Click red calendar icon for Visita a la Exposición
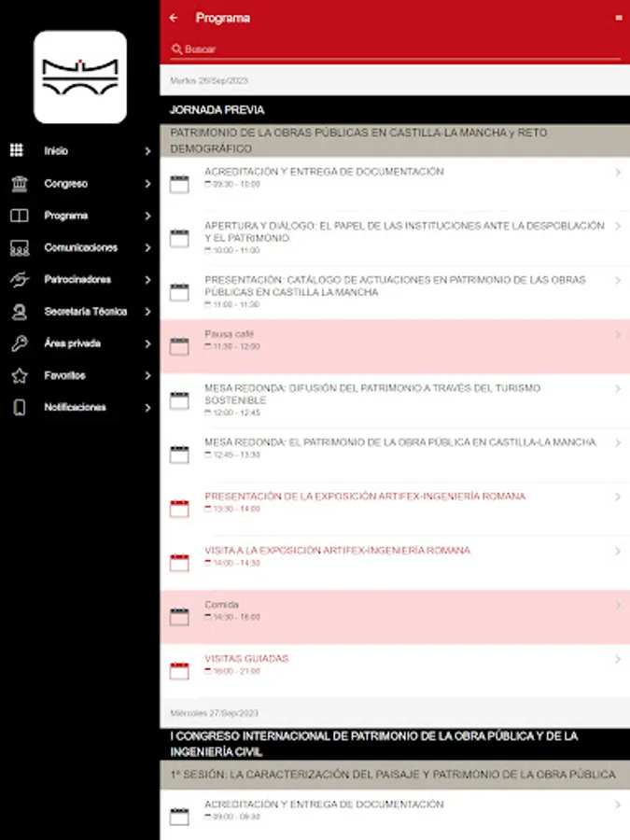This screenshot has width=630, height=840. click(179, 563)
